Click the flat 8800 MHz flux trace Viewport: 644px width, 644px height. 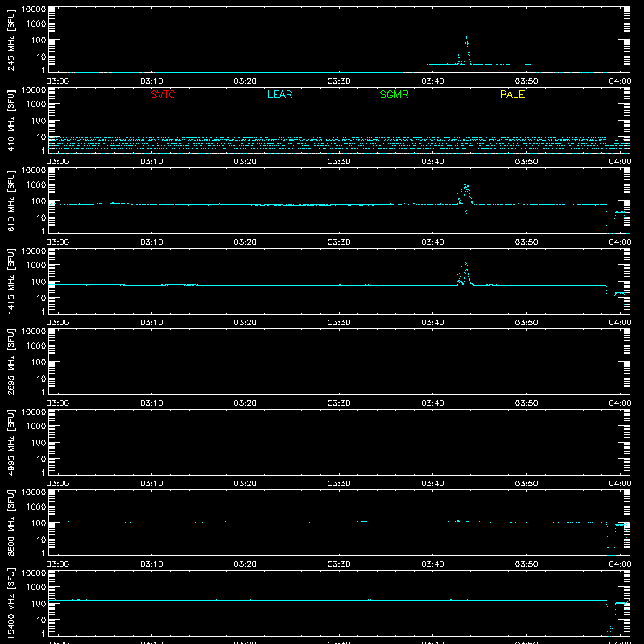coord(328,522)
